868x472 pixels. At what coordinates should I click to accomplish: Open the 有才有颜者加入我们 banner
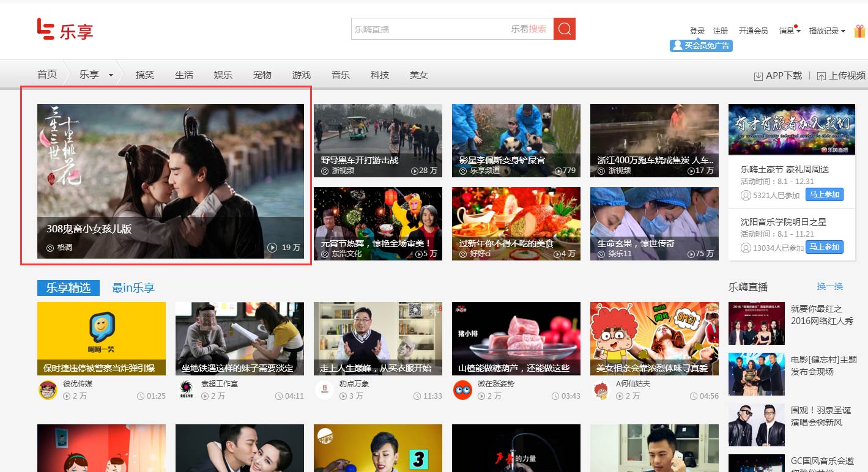pos(792,129)
